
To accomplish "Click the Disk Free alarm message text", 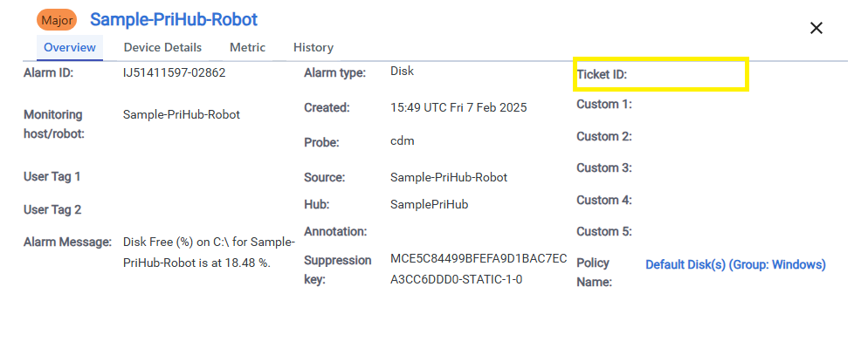I will (196, 252).
